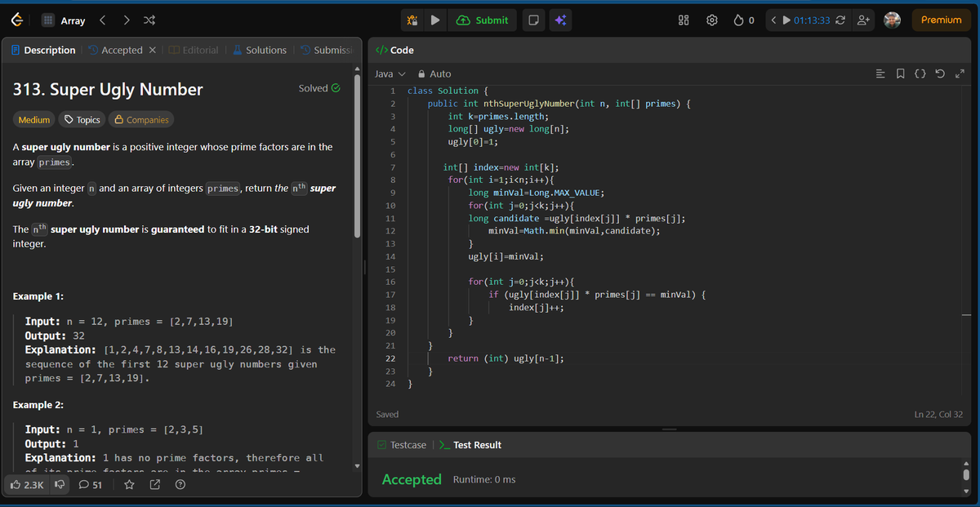
Task: Switch to the Description tab
Action: click(x=43, y=51)
